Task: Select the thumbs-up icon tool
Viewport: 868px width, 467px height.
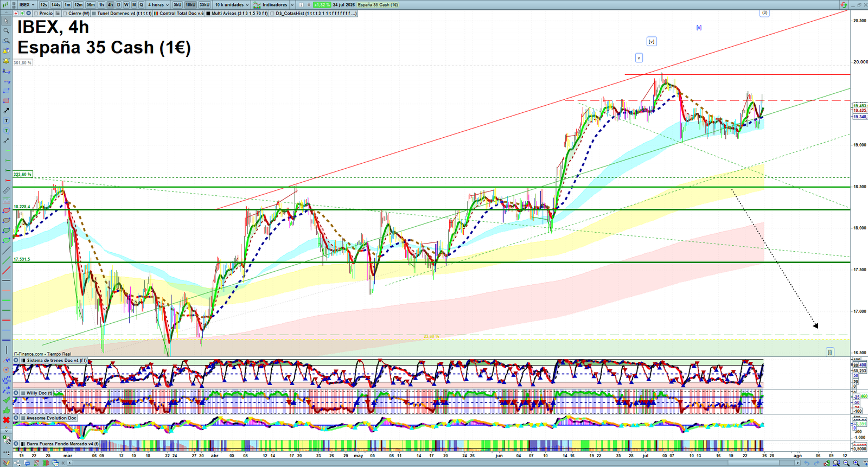Action: (x=7, y=411)
